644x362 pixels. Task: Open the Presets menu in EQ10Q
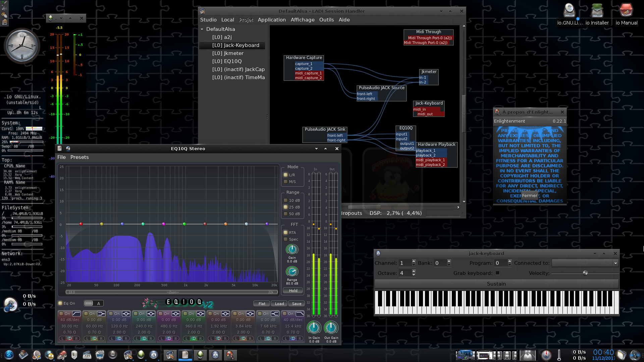click(79, 157)
